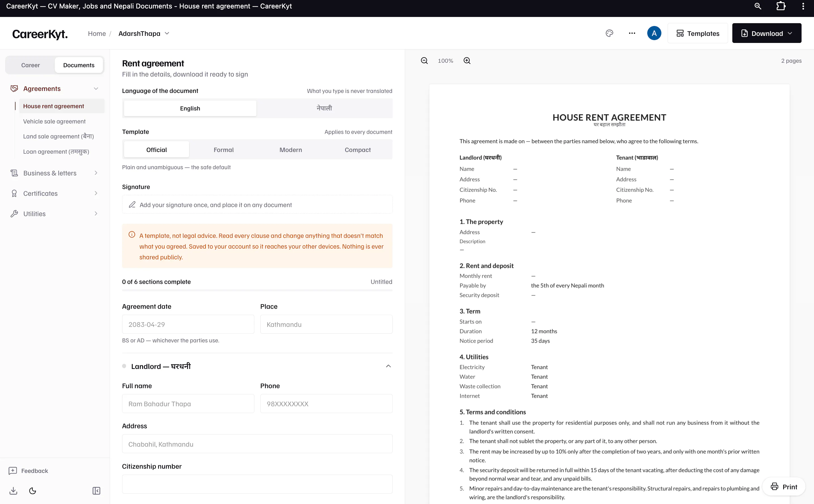Open Vehicle sale agreement
814x504 pixels.
54,121
